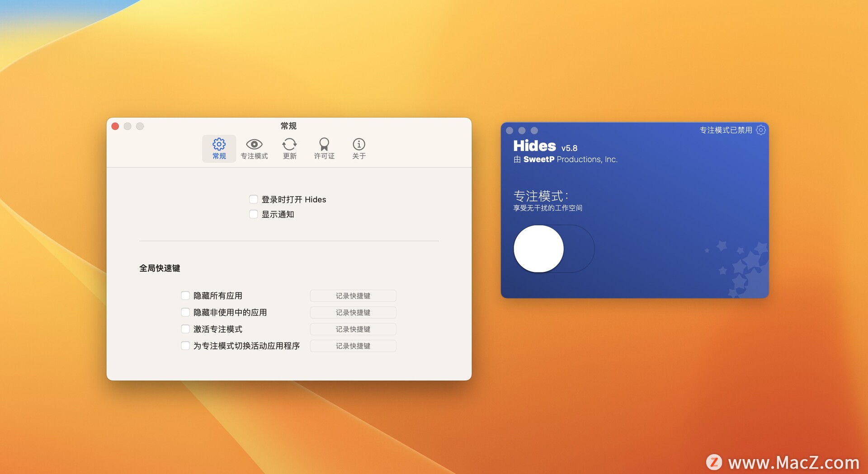Open the 专注模式 eye icon tab

click(254, 149)
